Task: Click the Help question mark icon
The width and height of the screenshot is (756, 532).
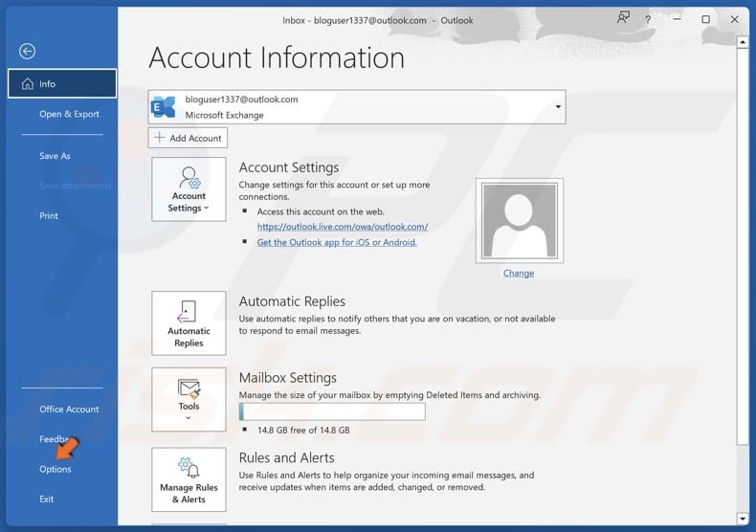Action: coord(648,20)
